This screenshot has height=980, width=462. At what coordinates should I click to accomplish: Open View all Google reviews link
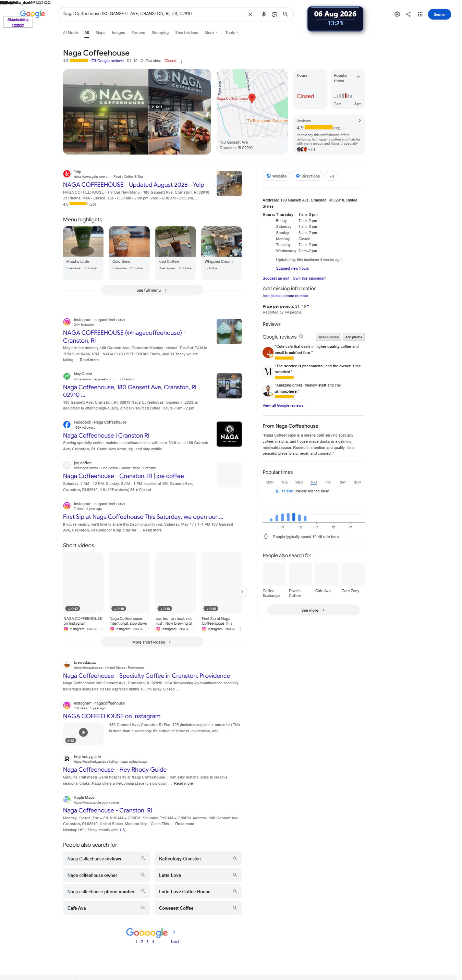click(x=283, y=406)
